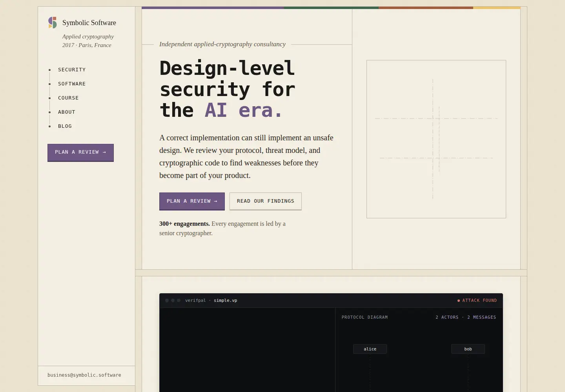Screen dimensions: 565x392
Task: Click the ATTACK FOUND status indicator
Action: pyautogui.click(x=477, y=301)
